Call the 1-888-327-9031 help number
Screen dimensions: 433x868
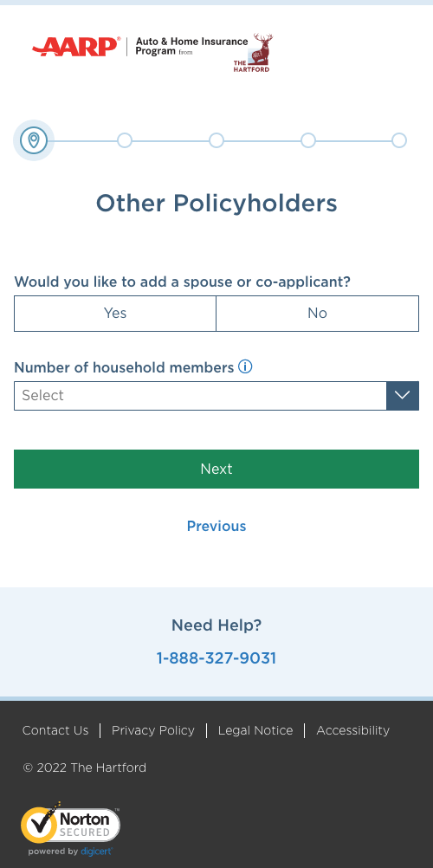pyautogui.click(x=216, y=658)
